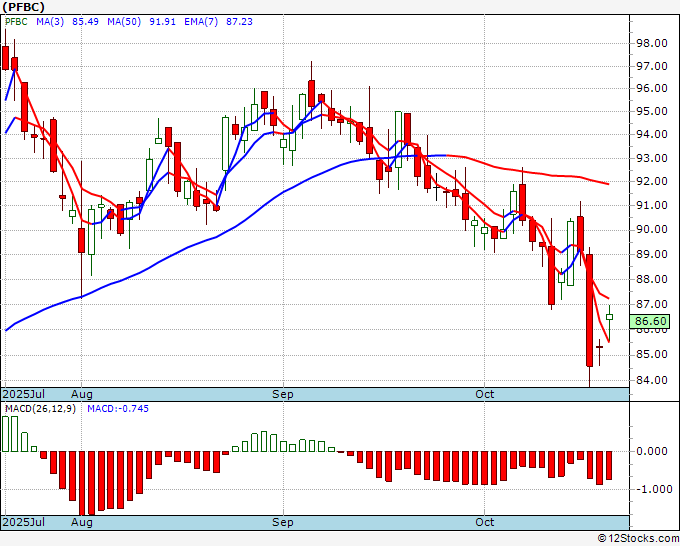The height and width of the screenshot is (546, 680).
Task: Click the 90.00 price axis label
Action: click(x=651, y=229)
